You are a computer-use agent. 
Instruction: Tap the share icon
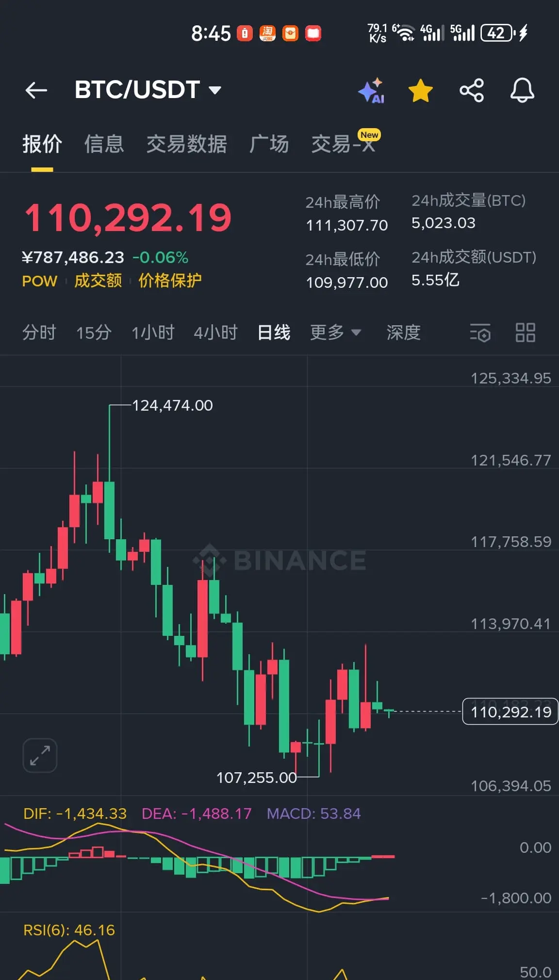[x=472, y=90]
